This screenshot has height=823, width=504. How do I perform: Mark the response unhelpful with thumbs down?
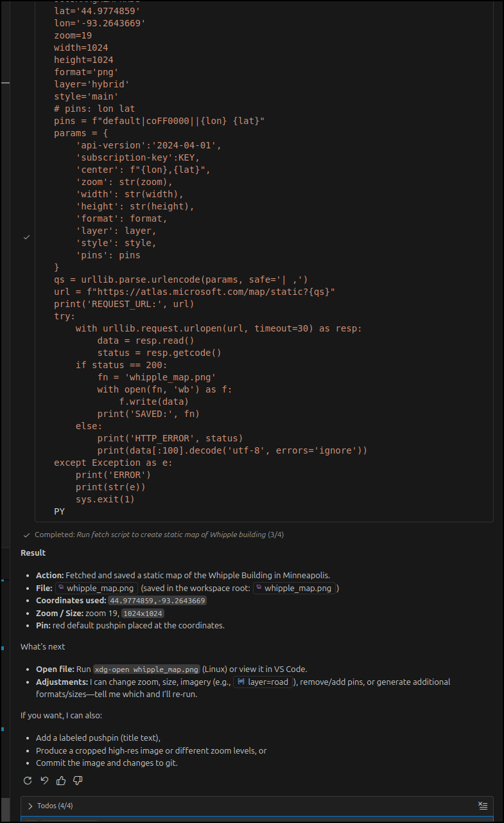(78, 781)
